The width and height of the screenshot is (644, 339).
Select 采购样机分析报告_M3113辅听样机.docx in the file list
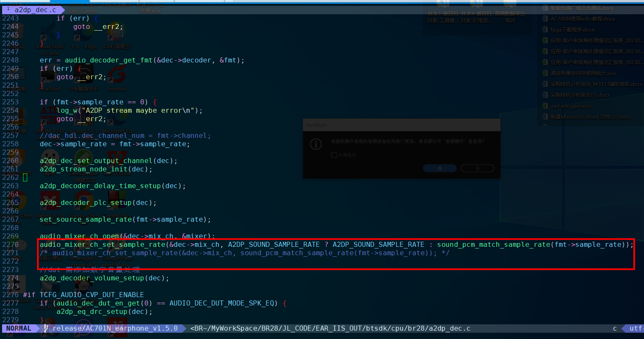pos(592,84)
